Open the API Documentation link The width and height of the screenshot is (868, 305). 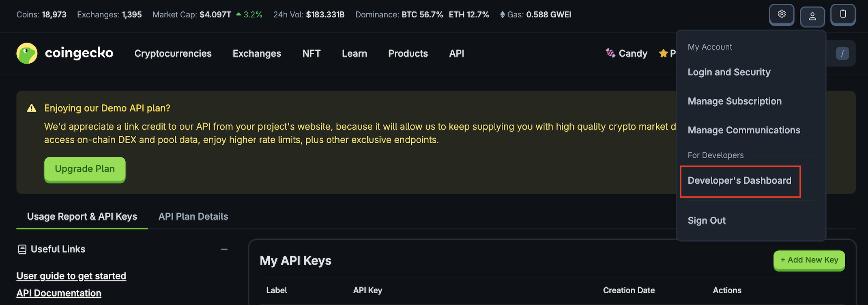(x=59, y=293)
